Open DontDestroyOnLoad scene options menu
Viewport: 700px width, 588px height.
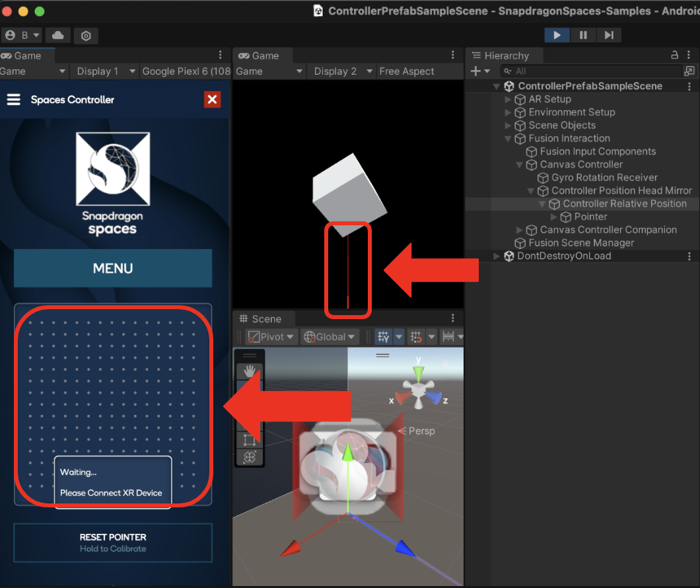689,256
